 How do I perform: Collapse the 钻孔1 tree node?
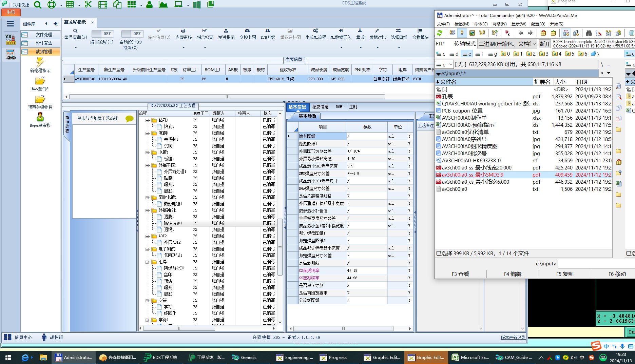148,120
